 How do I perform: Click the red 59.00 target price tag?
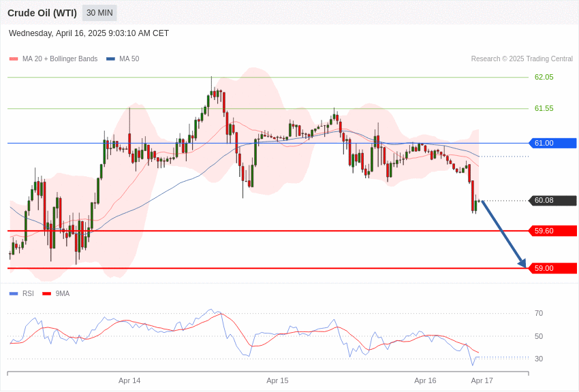point(552,268)
